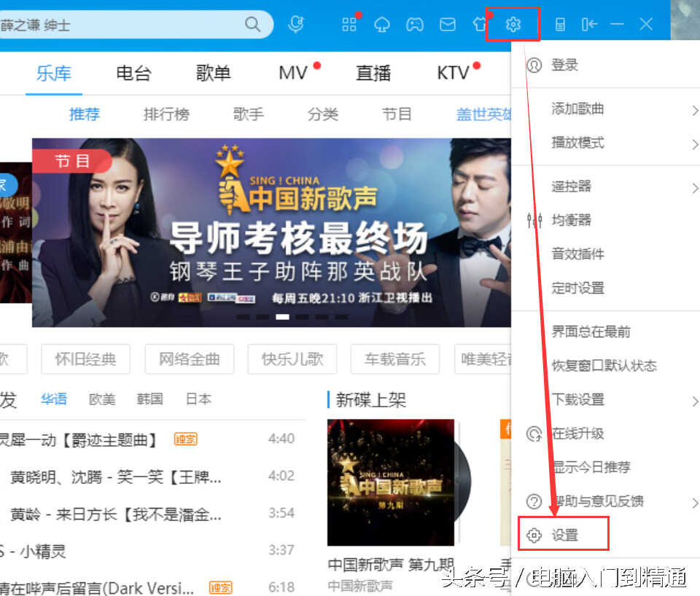This screenshot has height=596, width=700.
Task: Click the main menu gear icon in the title bar
Action: (513, 24)
